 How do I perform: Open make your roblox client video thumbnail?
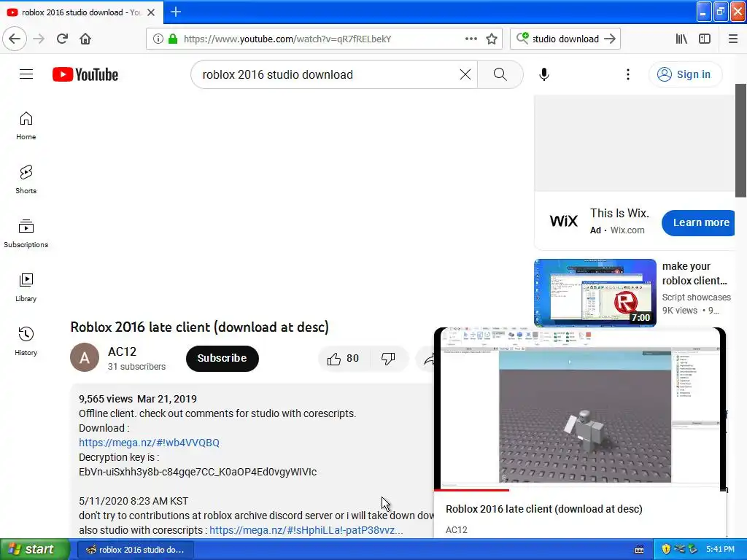595,292
